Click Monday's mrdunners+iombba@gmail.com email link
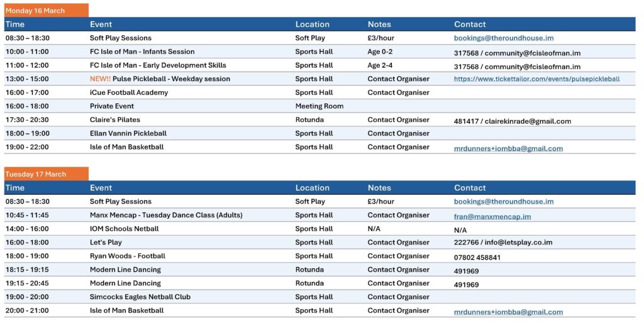Image resolution: width=644 pixels, height=323 pixels. pyautogui.click(x=508, y=149)
